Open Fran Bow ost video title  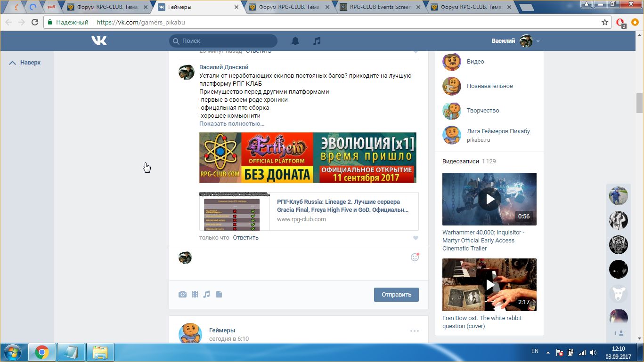[x=482, y=322]
